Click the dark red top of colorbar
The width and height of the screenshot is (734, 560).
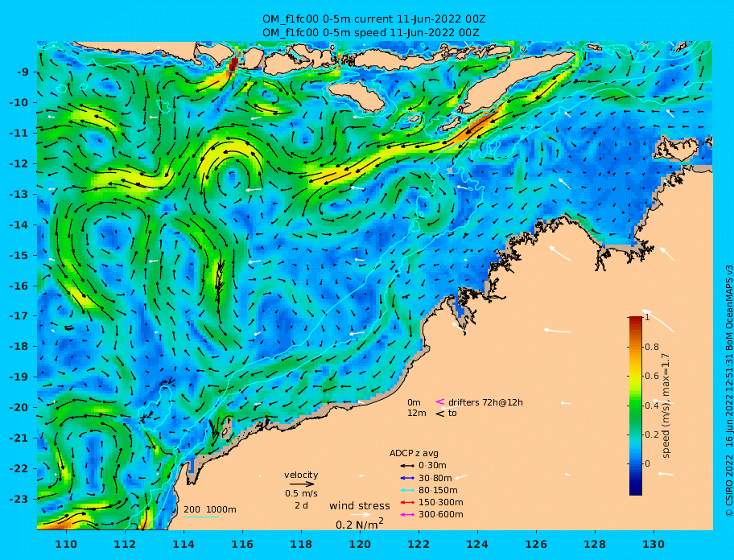coord(635,319)
